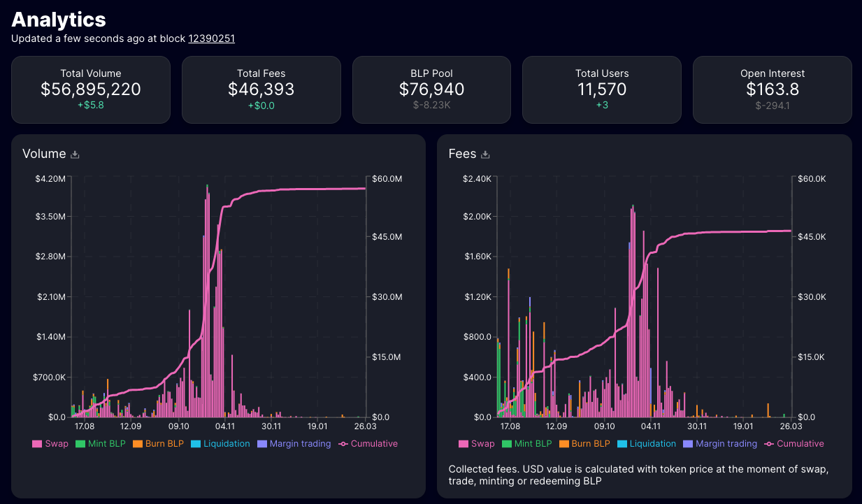The width and height of the screenshot is (862, 504).
Task: Toggle Swap series in Volume legend
Action: (x=50, y=444)
